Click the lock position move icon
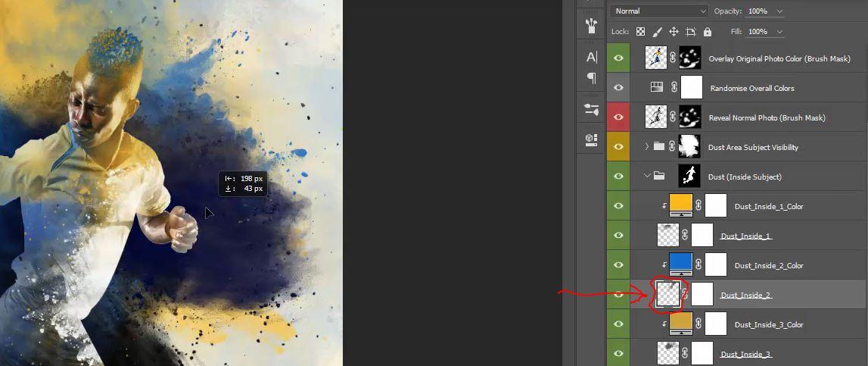The height and width of the screenshot is (366, 868). [674, 32]
